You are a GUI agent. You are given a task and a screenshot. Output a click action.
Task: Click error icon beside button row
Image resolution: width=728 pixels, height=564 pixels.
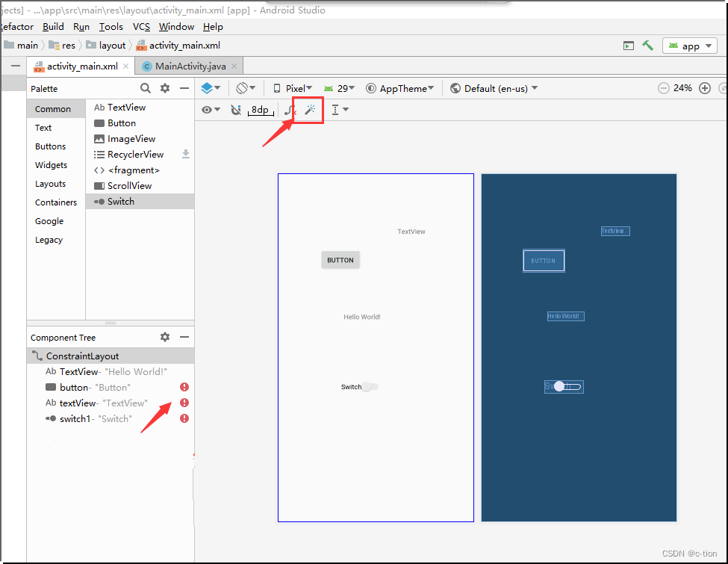pos(184,387)
